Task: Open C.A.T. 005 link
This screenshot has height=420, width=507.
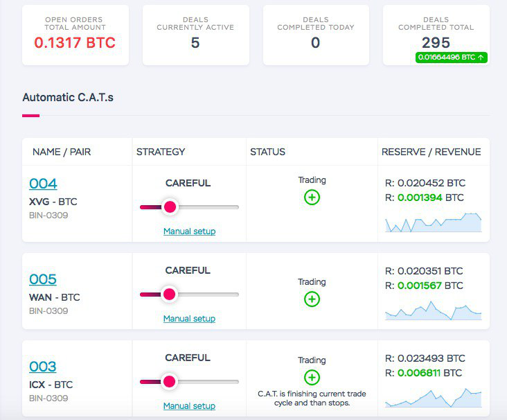Action: click(43, 279)
